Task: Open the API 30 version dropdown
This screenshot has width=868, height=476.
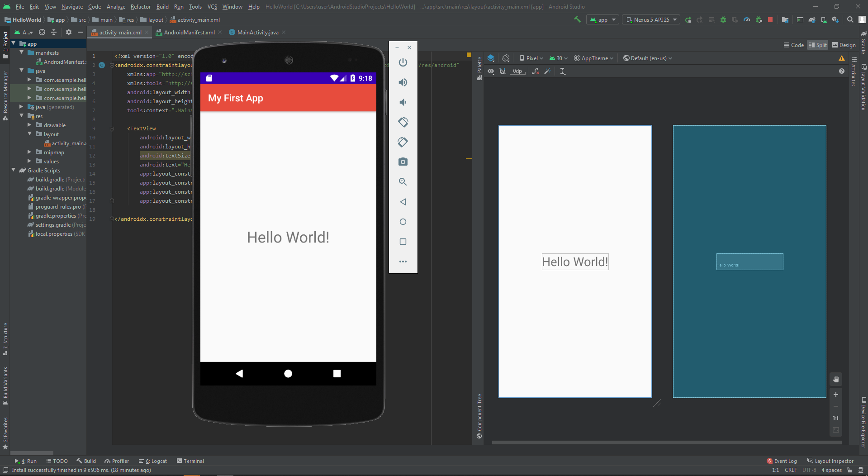Action: tap(559, 58)
